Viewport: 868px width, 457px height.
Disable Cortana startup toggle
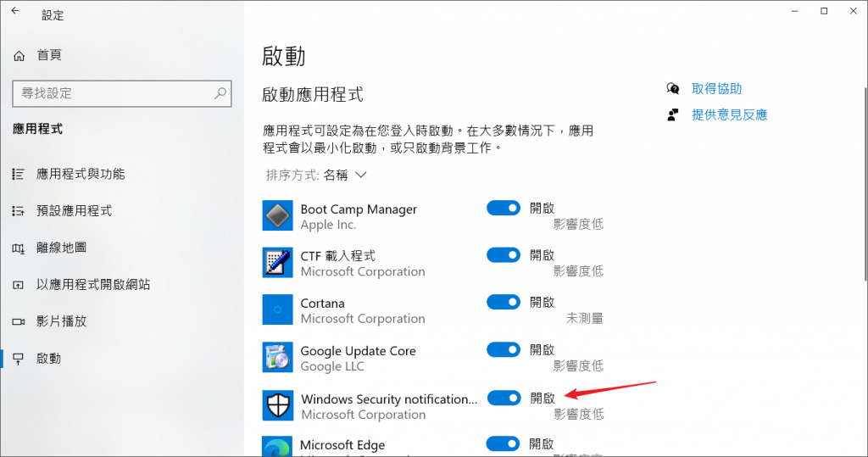tap(504, 302)
